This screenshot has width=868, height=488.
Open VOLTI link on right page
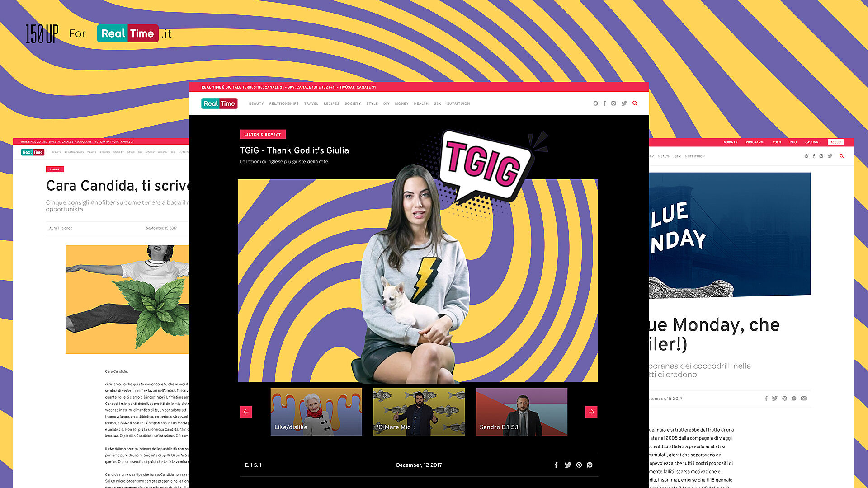click(777, 142)
